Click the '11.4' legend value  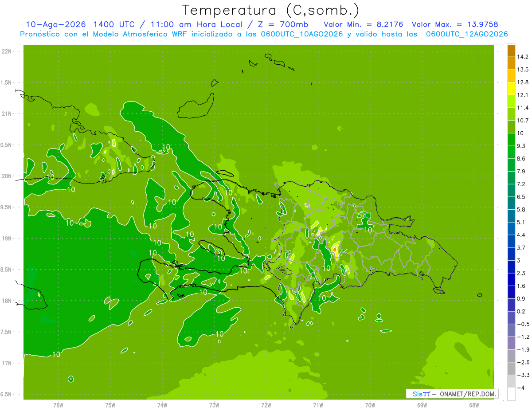click(523, 108)
